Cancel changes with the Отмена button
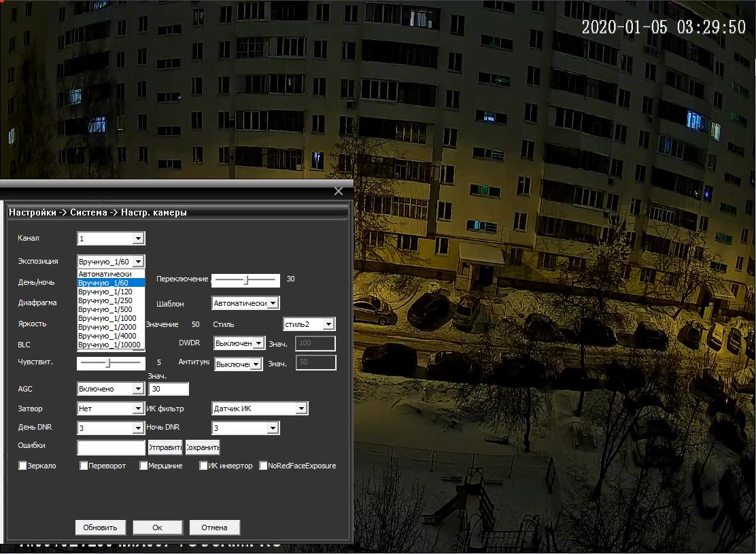Viewport: 756px width, 554px height. [214, 527]
